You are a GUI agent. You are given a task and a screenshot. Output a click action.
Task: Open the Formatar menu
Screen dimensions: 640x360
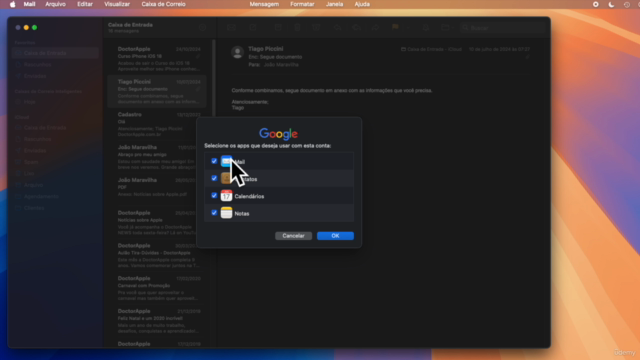302,4
